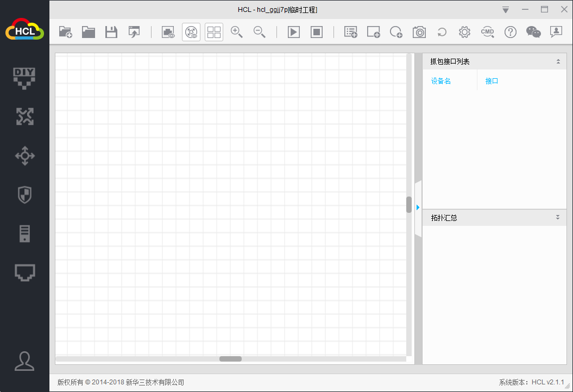Open HCL help
573x392 pixels.
point(510,32)
